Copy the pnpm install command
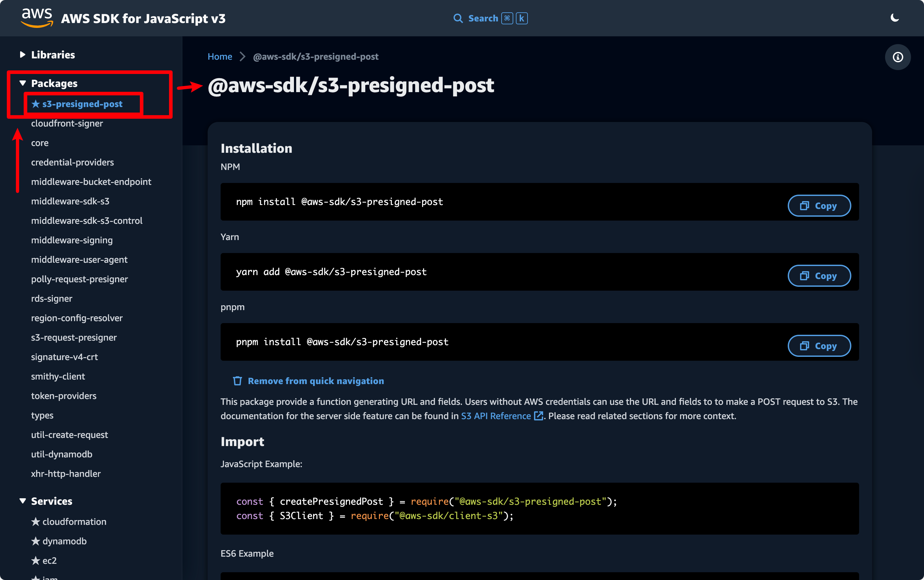Image resolution: width=924 pixels, height=580 pixels. tap(819, 346)
